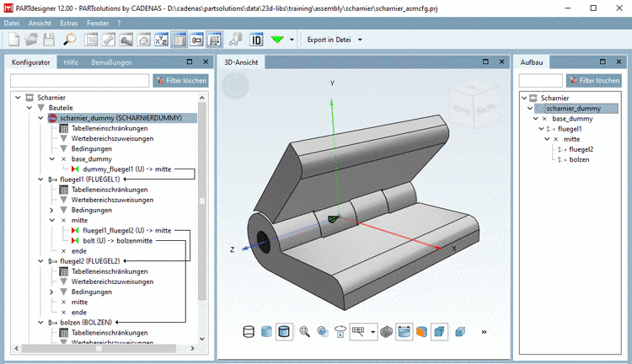The image size is (632, 364).
Task: Open dropdown arrow next to green arrow icon
Action: [292, 40]
